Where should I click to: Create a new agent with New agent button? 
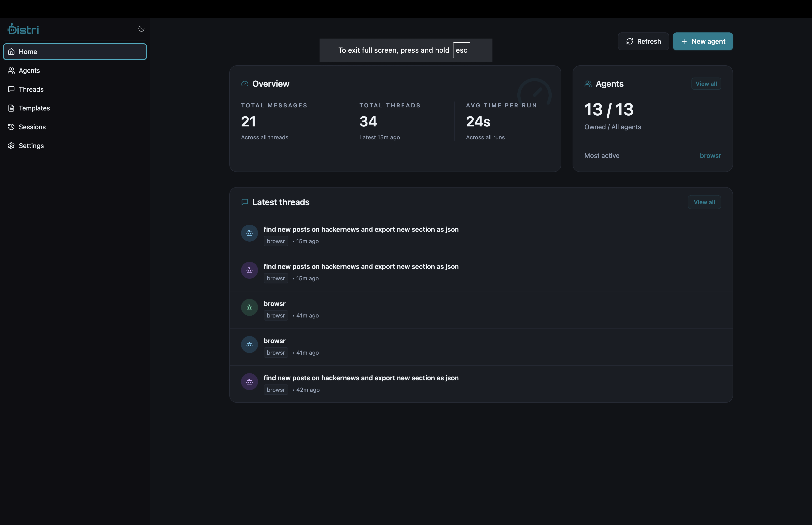[x=703, y=41]
